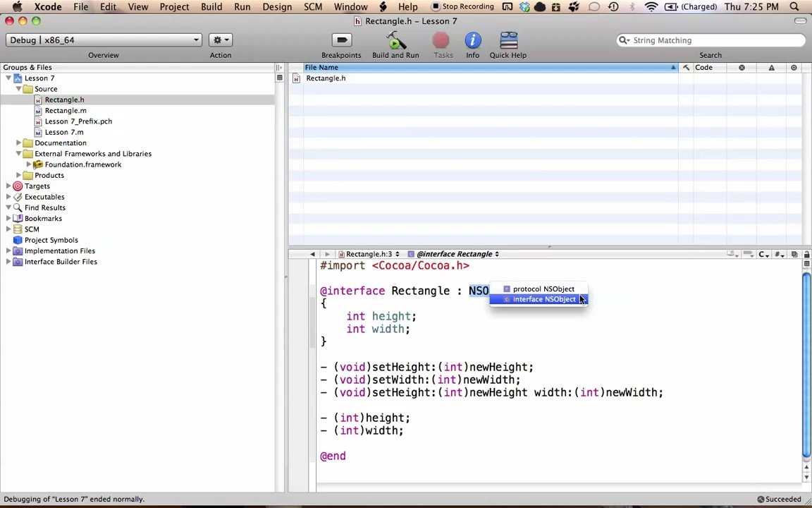812x508 pixels.
Task: Expand the Executables group
Action: [8, 197]
